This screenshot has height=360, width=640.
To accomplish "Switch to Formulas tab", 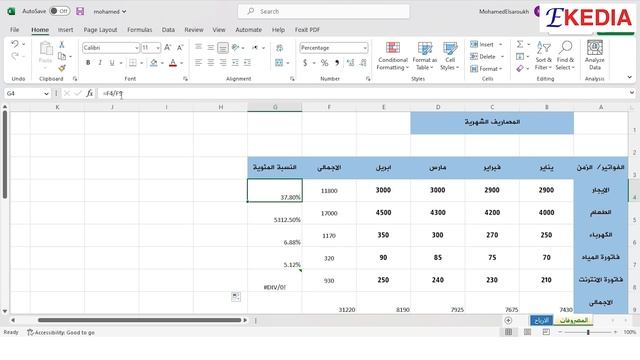I will [x=140, y=30].
